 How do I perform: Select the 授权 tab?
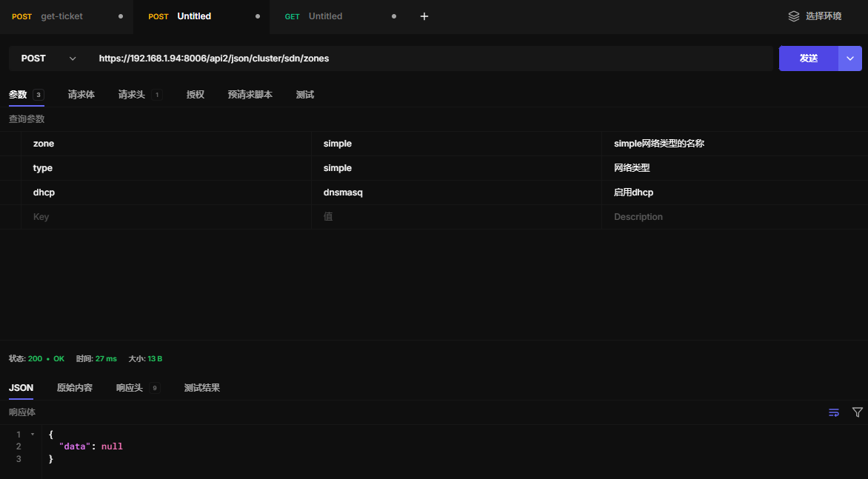tap(196, 95)
